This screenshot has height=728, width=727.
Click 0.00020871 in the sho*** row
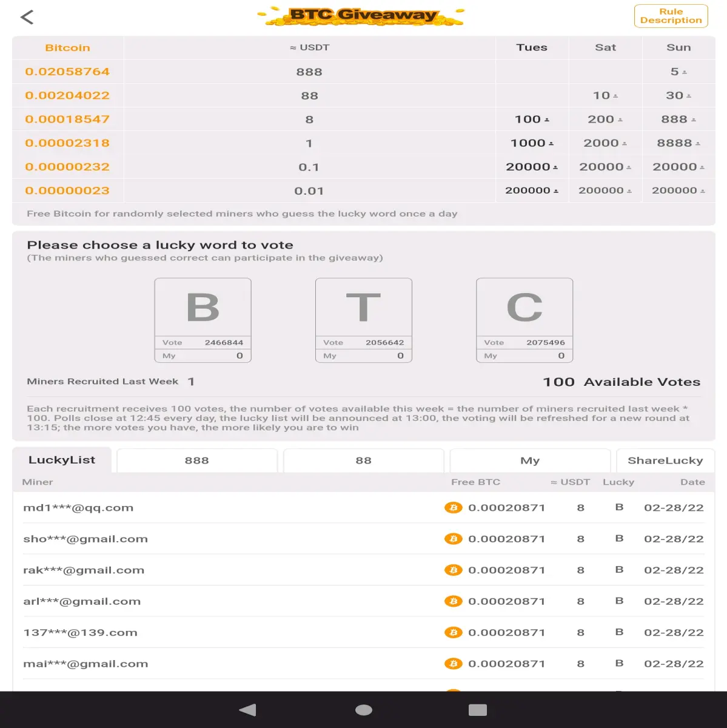click(506, 539)
